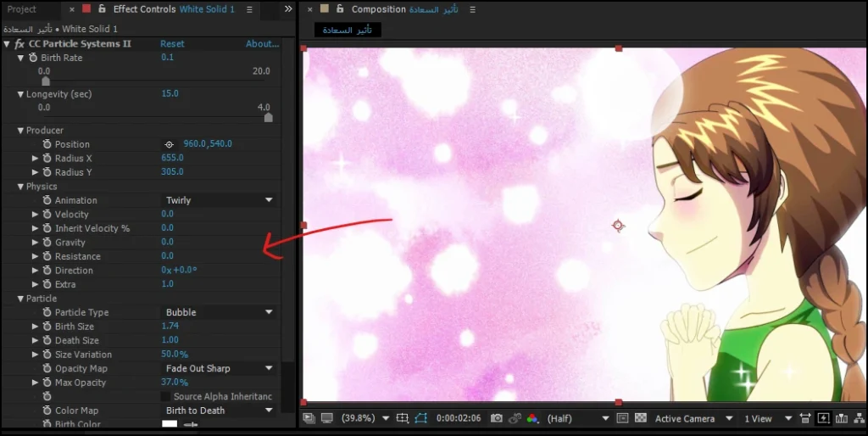Click the Composition Flowchart icon
868x436 pixels.
click(x=860, y=418)
